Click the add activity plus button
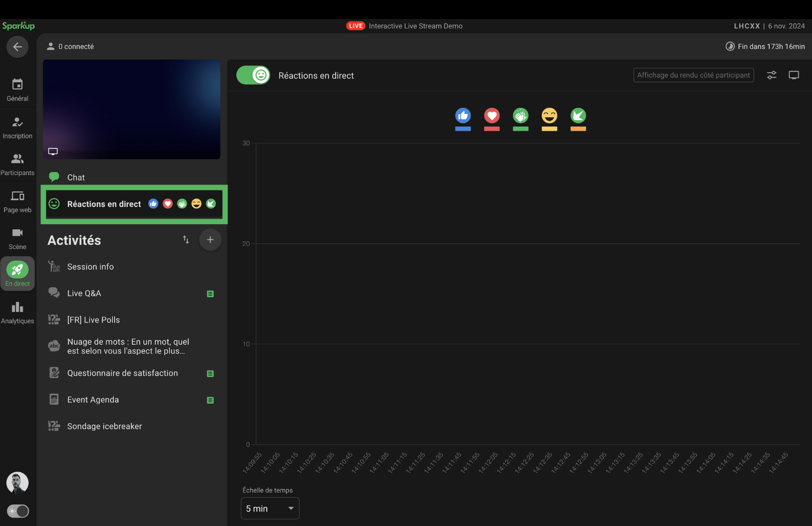The image size is (812, 526). (x=210, y=240)
